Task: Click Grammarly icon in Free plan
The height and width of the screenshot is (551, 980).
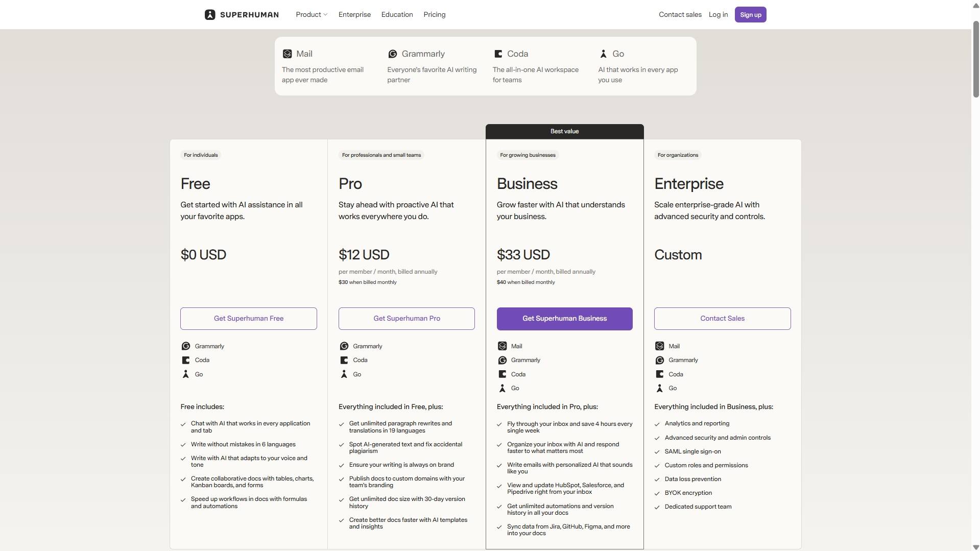Action: [x=186, y=346]
